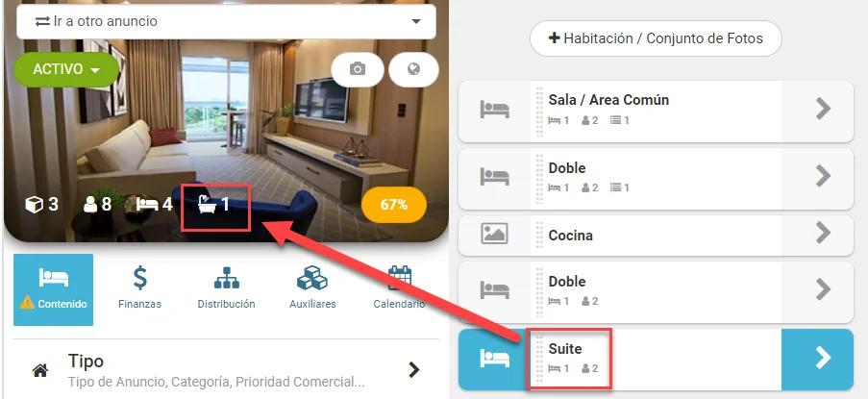Click the Cocina picture icon
The width and height of the screenshot is (868, 399).
494,236
